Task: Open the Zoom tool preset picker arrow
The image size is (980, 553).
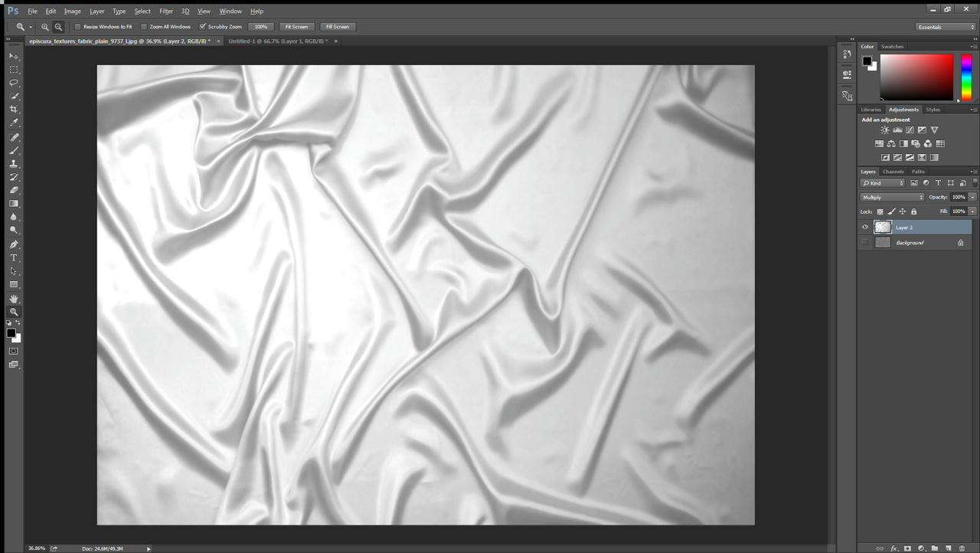Action: coord(31,27)
